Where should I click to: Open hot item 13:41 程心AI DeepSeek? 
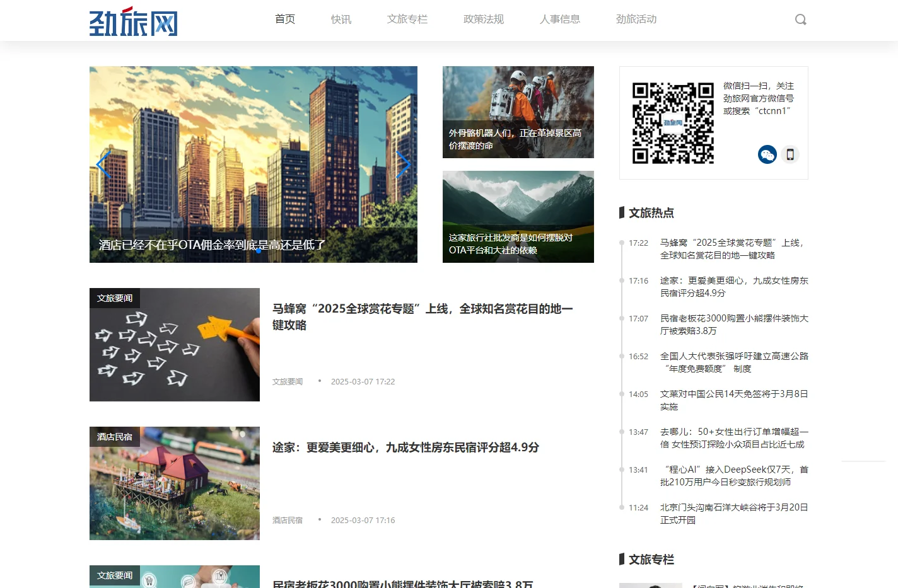pos(734,476)
